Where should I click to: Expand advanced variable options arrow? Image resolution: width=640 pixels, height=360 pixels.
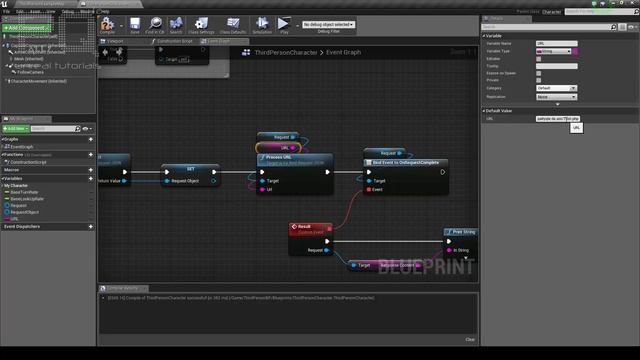pos(558,104)
